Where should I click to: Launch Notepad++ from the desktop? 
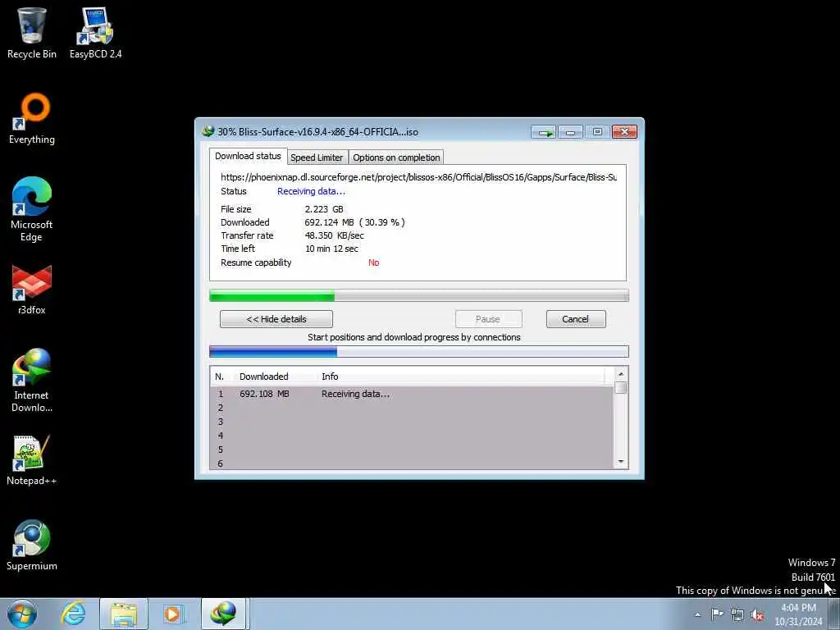click(x=32, y=460)
